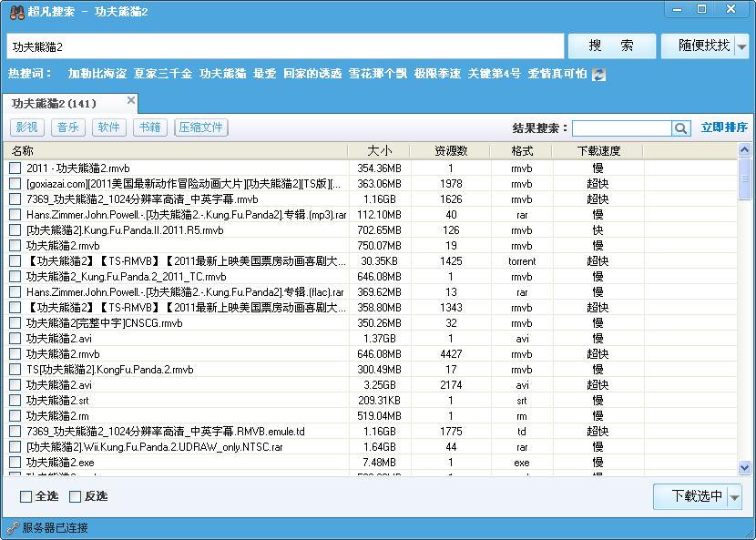Open the dropdown arrow on 下载选中 button
This screenshot has width=756, height=540.
click(735, 496)
